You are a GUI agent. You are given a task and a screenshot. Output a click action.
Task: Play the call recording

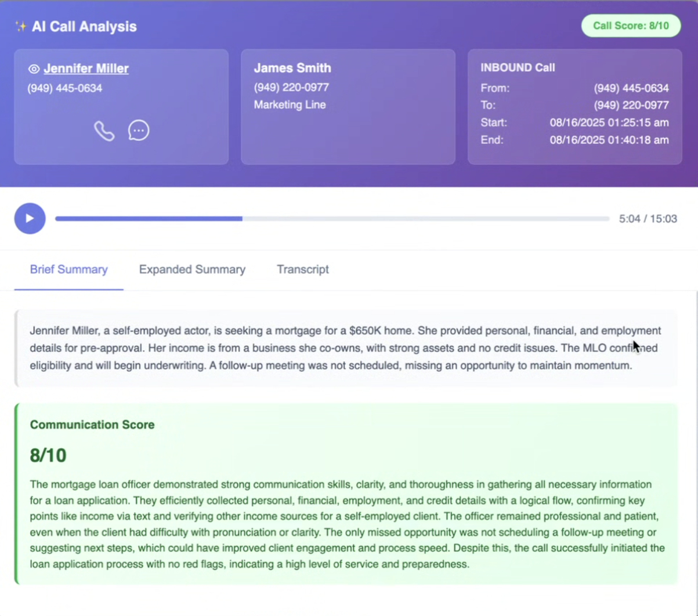(x=30, y=219)
